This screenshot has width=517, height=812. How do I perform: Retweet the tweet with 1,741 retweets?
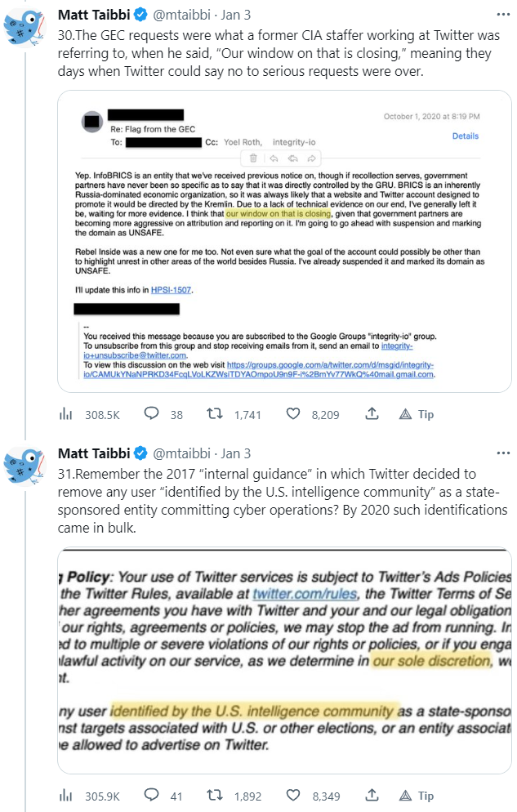point(216,414)
